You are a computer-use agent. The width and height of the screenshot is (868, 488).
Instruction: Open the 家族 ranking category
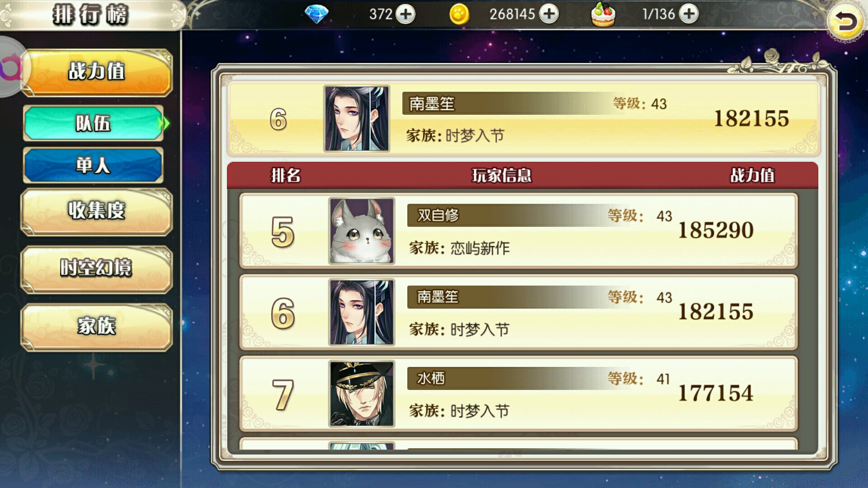pyautogui.click(x=96, y=327)
